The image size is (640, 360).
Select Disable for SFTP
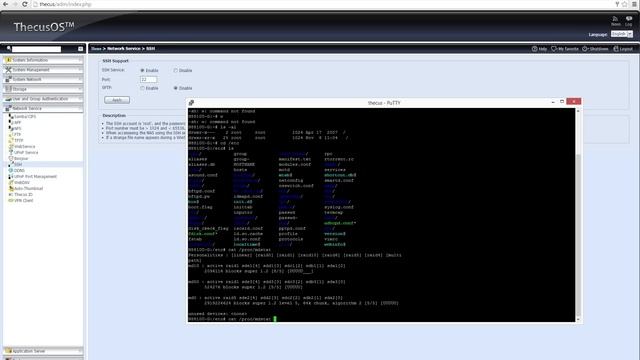(176, 88)
